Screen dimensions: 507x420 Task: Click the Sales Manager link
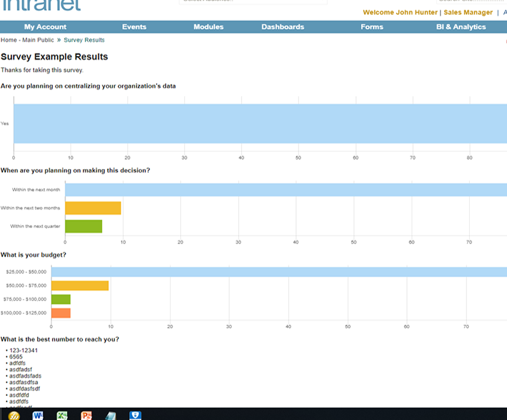tap(468, 12)
